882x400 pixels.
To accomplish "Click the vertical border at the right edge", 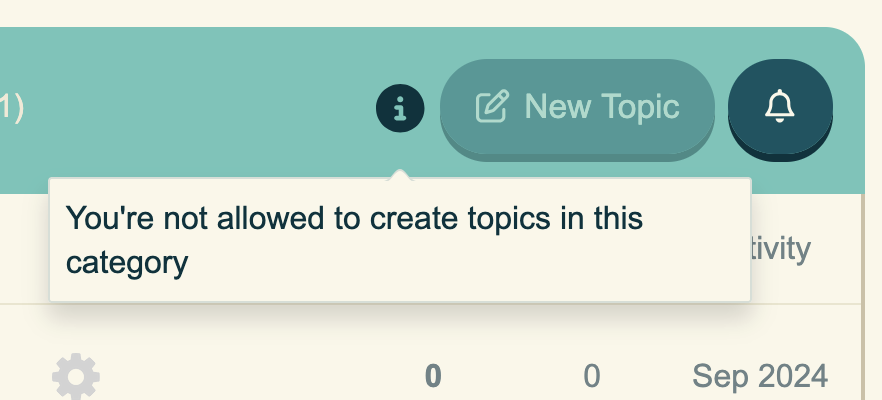I will tap(863, 300).
